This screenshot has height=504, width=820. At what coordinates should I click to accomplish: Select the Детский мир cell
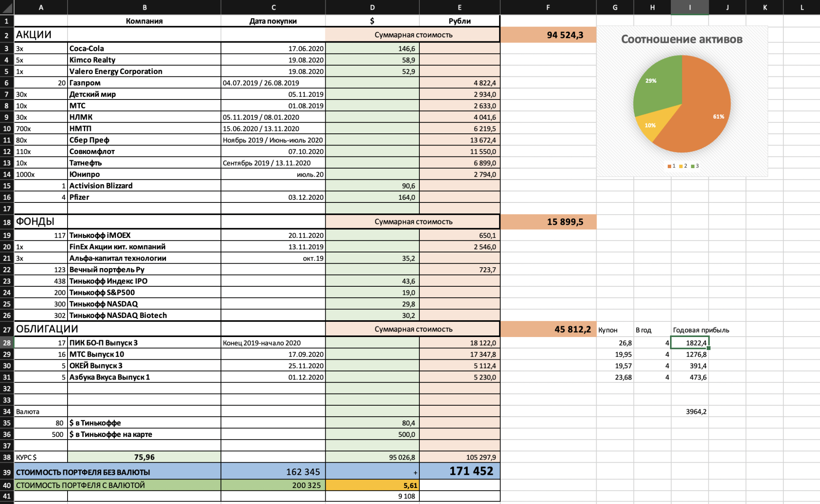[x=144, y=94]
